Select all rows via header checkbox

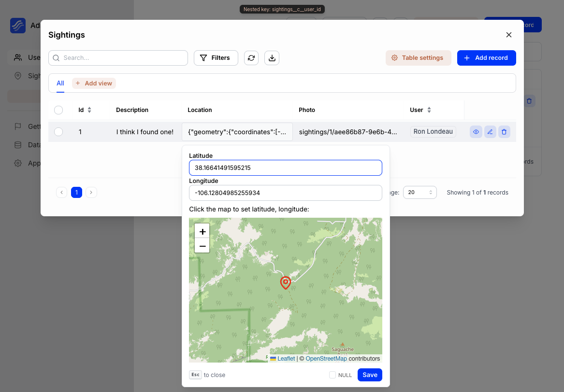(58, 110)
